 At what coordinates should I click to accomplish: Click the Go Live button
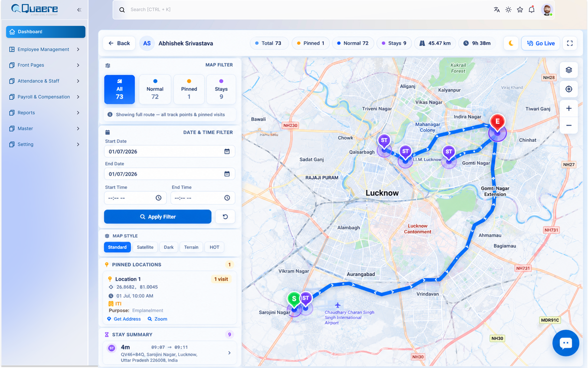[x=541, y=43]
